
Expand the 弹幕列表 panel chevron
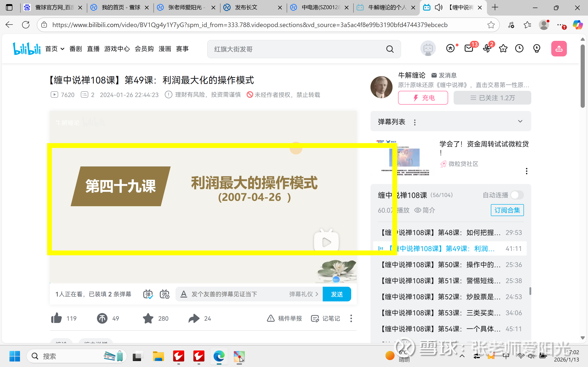(520, 121)
